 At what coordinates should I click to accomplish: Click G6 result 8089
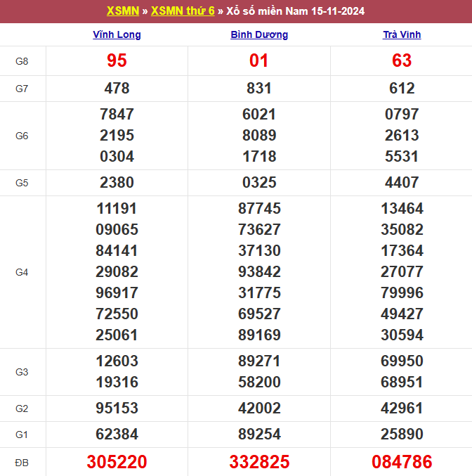click(259, 136)
